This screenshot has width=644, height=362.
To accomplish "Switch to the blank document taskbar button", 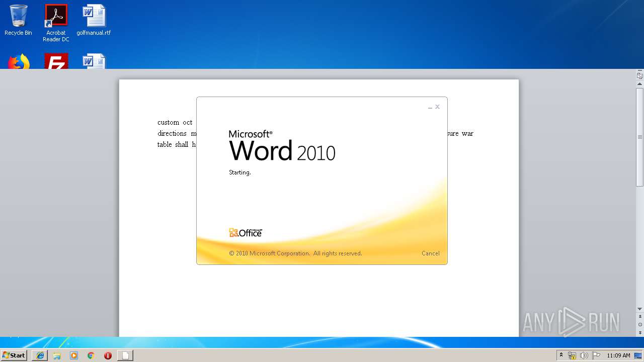I will pyautogui.click(x=125, y=355).
